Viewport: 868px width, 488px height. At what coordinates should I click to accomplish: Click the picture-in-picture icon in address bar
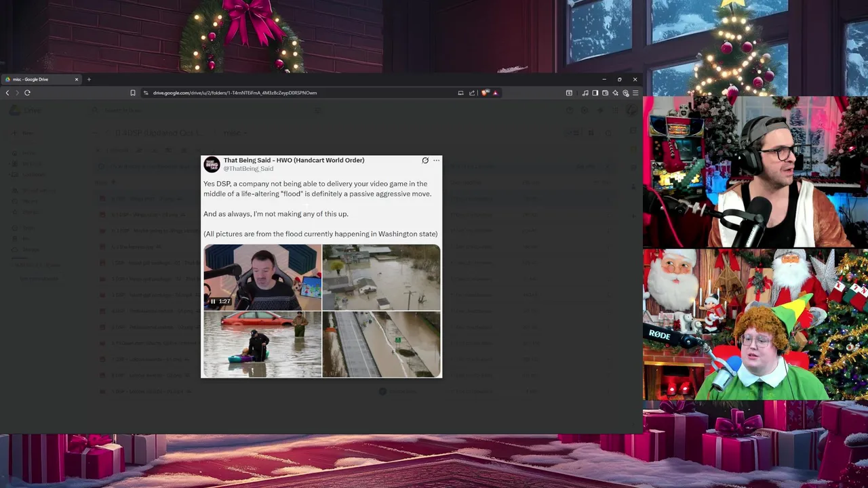click(x=460, y=93)
